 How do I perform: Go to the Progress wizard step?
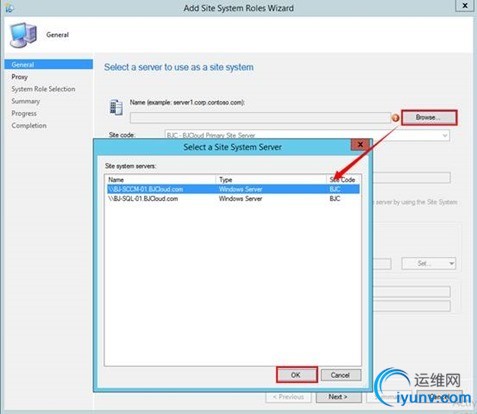[x=24, y=113]
